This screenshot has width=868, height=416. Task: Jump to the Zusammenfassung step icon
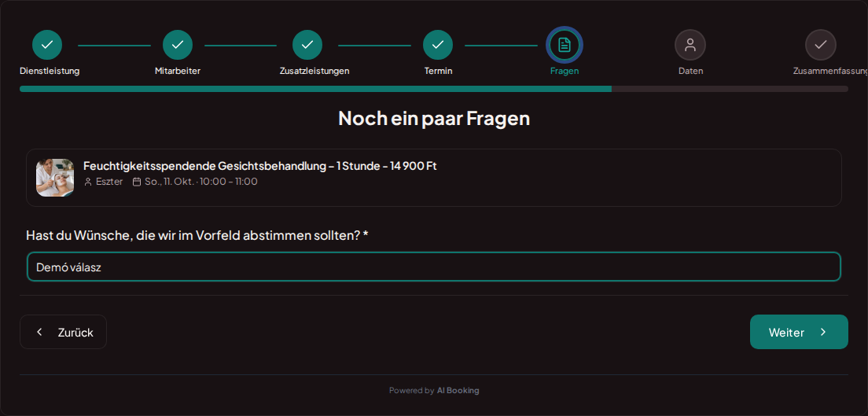(820, 45)
